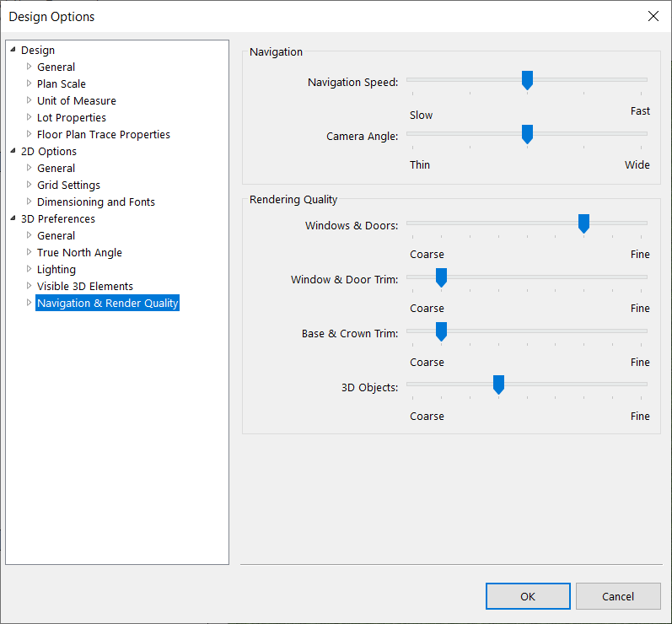Select Unit of Measure option
The height and width of the screenshot is (624, 672).
[76, 100]
